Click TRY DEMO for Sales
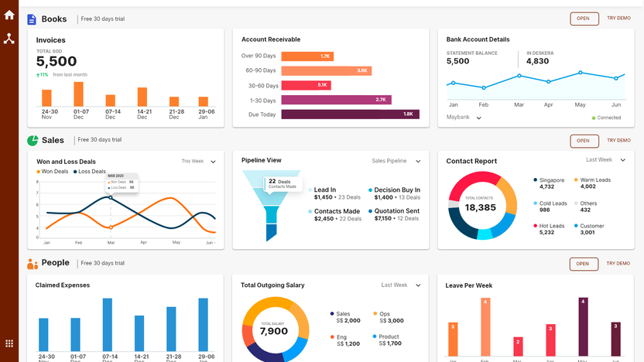Image resolution: width=644 pixels, height=362 pixels. pos(618,140)
